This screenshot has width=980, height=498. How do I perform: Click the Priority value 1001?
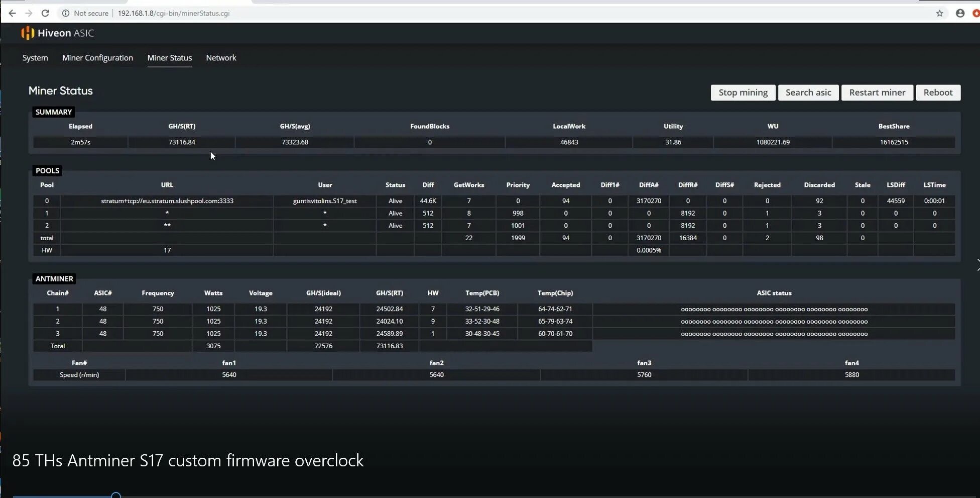[x=518, y=226]
